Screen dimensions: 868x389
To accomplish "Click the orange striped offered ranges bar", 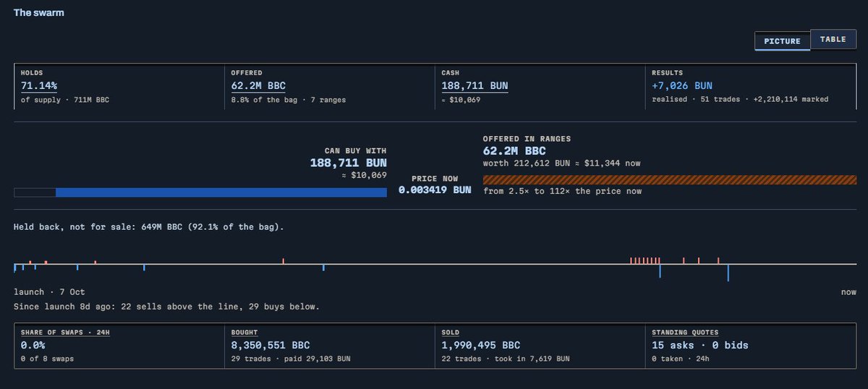I will pos(670,179).
